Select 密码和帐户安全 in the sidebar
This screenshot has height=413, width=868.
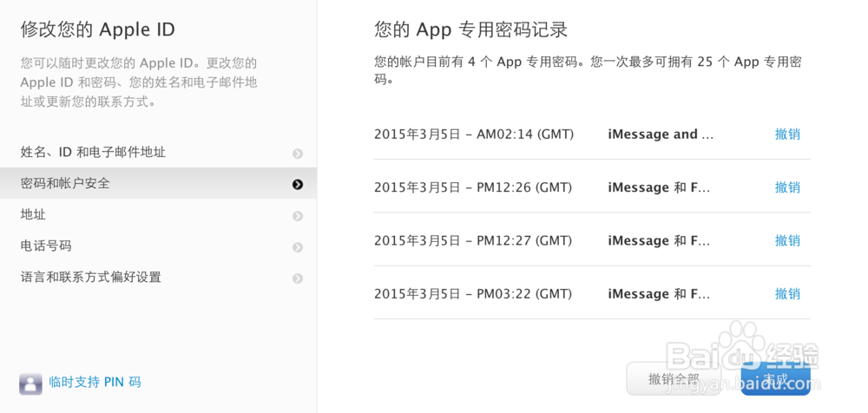click(x=158, y=183)
